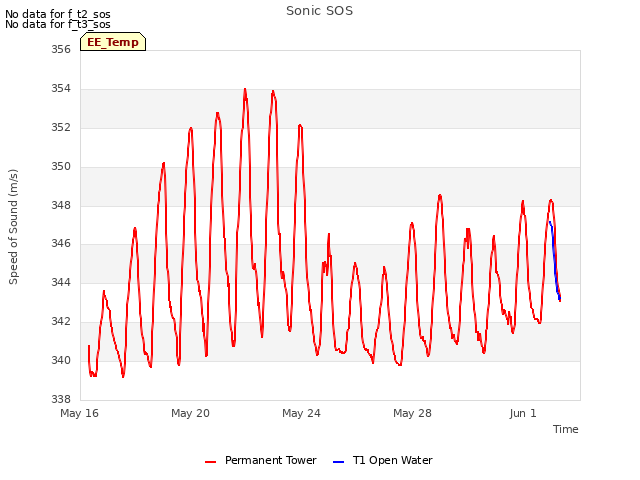Toggle Permanent Tower legend entry
640x480 pixels.
(x=261, y=460)
